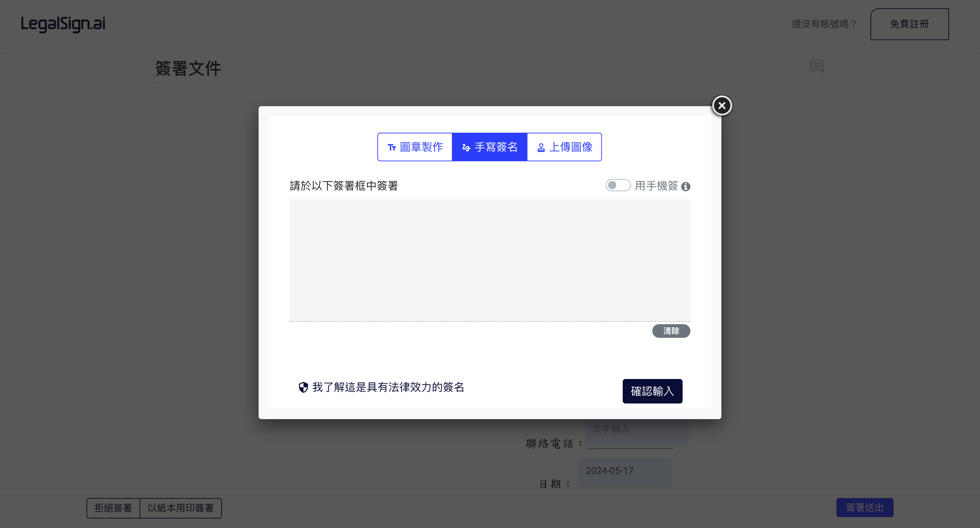
Task: Click the Tт text icon on 圖章製作
Action: (392, 147)
